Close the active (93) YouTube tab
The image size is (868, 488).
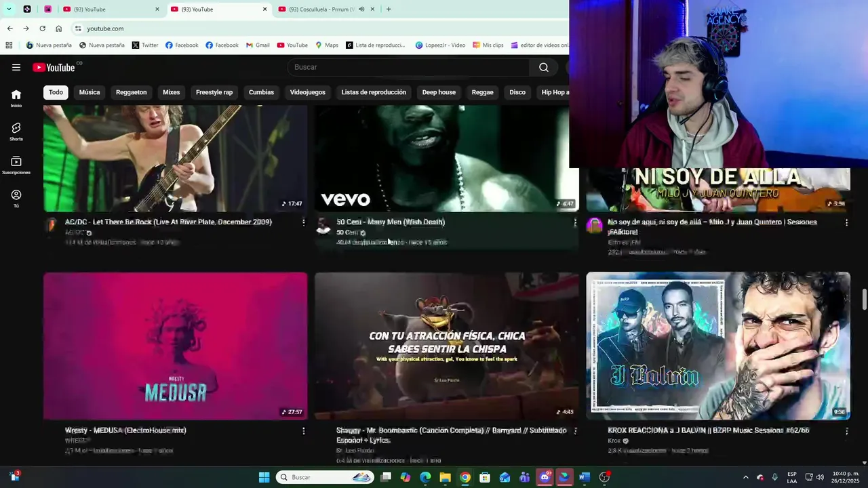[x=264, y=9]
